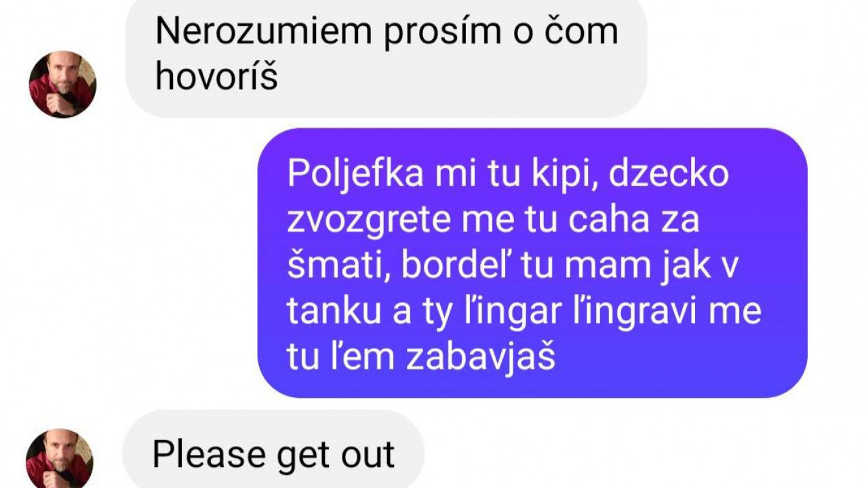This screenshot has height=488, width=868.
Task: Select the purple outgoing message bubble
Action: (533, 262)
